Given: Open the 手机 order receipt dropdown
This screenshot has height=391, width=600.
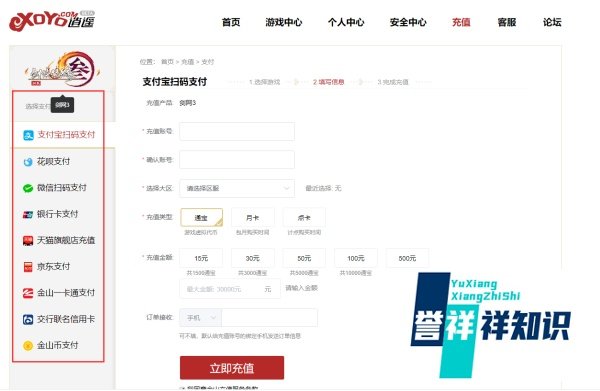Looking at the screenshot, I should click(201, 318).
